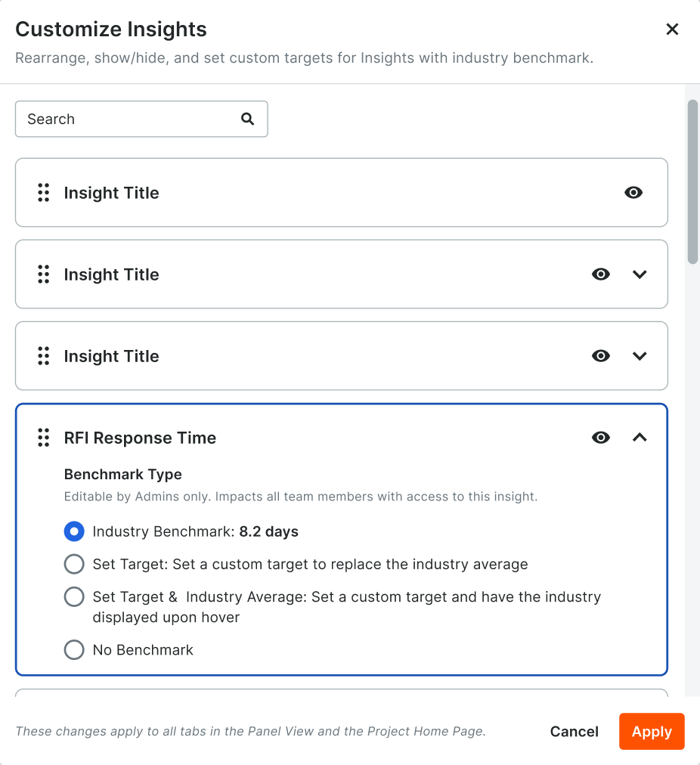
Task: Collapse the RFI Response Time section
Action: [x=640, y=438]
